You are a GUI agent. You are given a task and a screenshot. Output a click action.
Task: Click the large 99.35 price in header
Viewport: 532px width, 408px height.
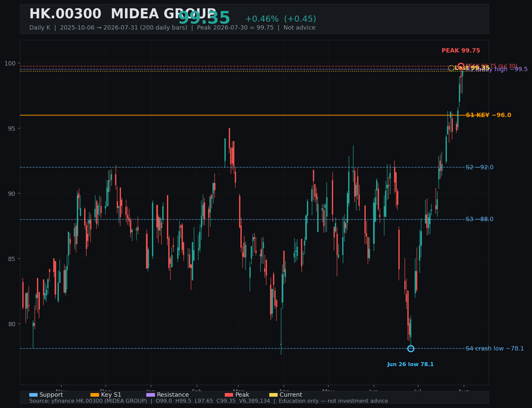(x=204, y=18)
